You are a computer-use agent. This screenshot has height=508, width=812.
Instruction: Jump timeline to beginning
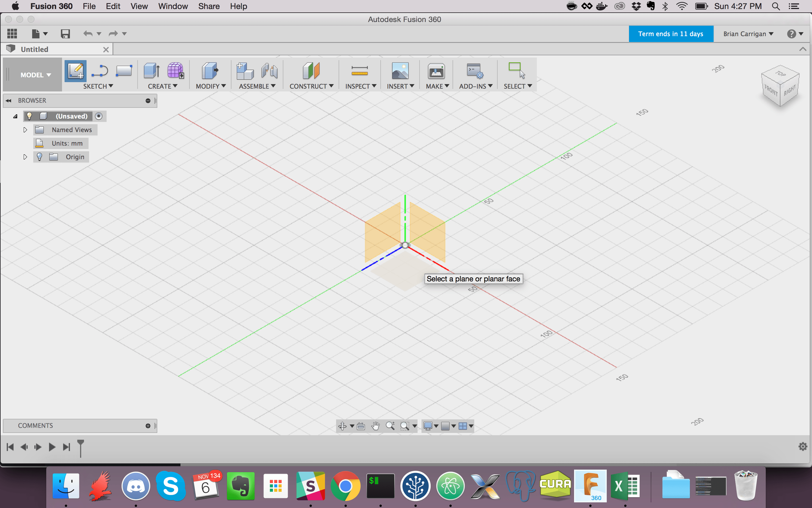pyautogui.click(x=10, y=447)
